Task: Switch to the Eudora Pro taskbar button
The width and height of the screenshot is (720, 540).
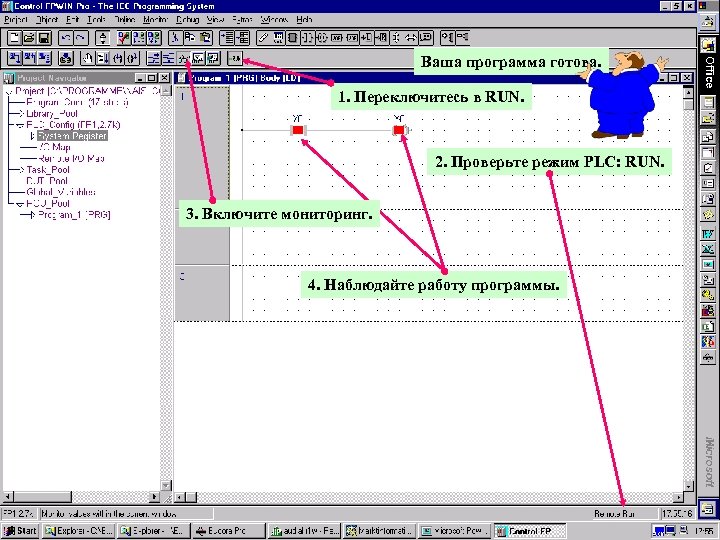Action: (x=228, y=531)
